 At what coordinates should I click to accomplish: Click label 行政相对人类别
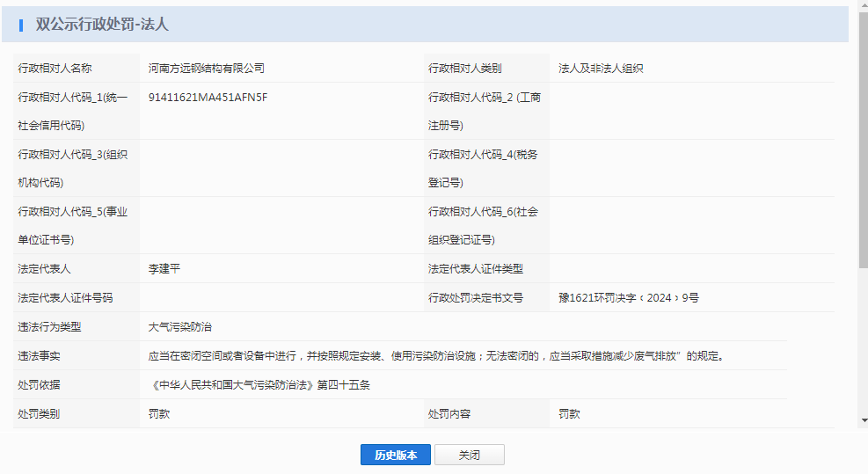point(465,68)
